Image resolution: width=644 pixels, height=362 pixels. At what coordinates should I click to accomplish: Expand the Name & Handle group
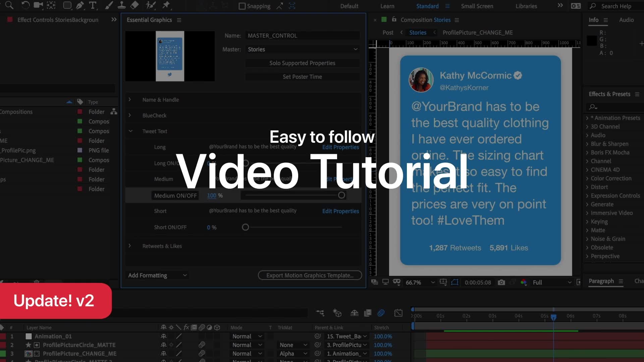coord(129,100)
